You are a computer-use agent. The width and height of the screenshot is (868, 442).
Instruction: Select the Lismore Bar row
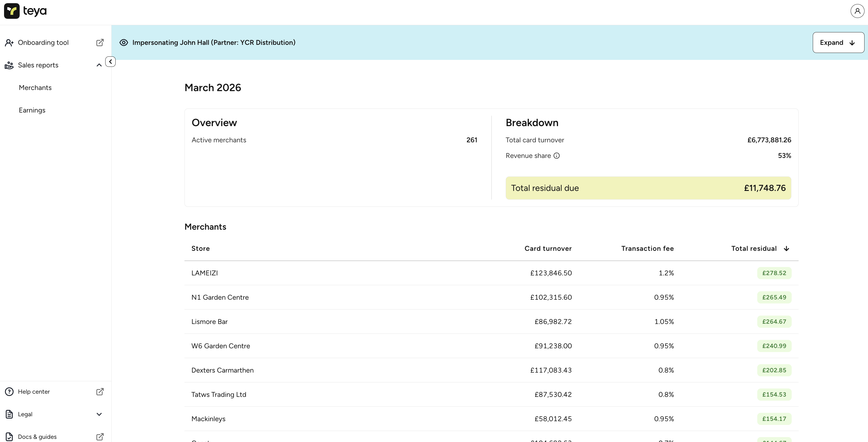pyautogui.click(x=491, y=322)
